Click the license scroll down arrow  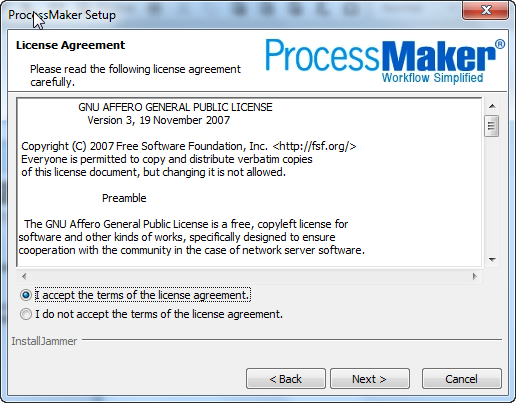(x=492, y=259)
